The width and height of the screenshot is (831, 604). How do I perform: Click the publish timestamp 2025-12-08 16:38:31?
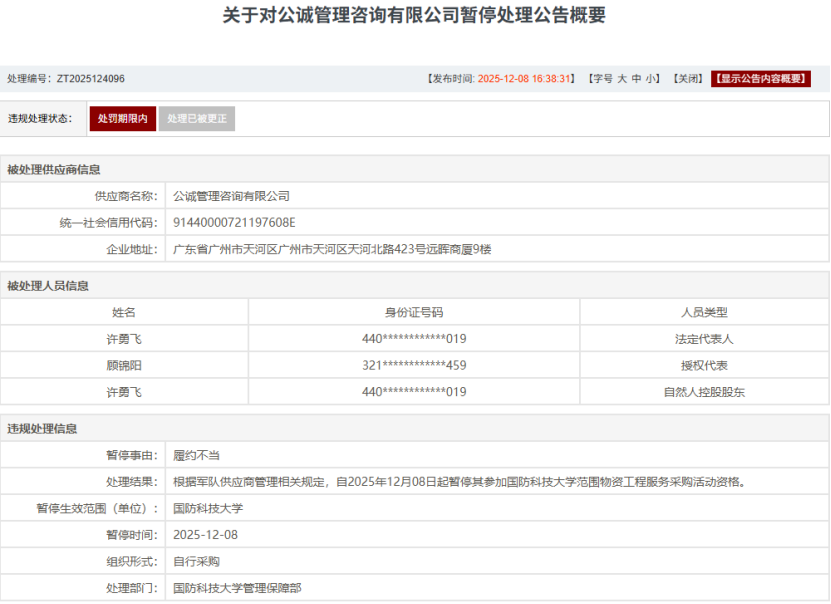[x=525, y=79]
